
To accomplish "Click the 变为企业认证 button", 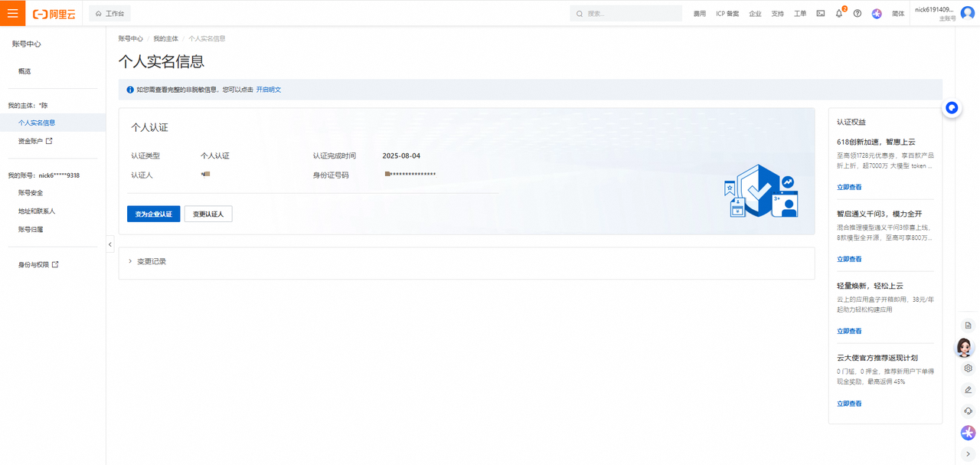I will (153, 214).
